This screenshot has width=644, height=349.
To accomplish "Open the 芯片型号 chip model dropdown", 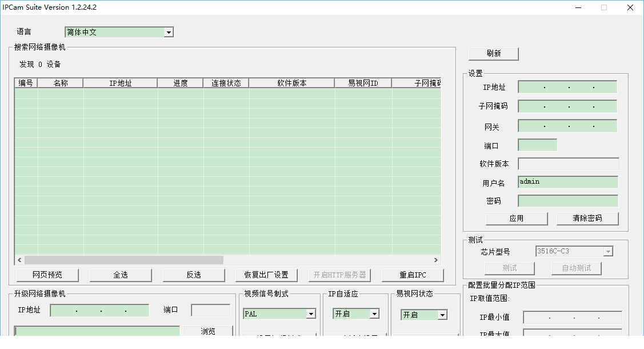I will (607, 251).
